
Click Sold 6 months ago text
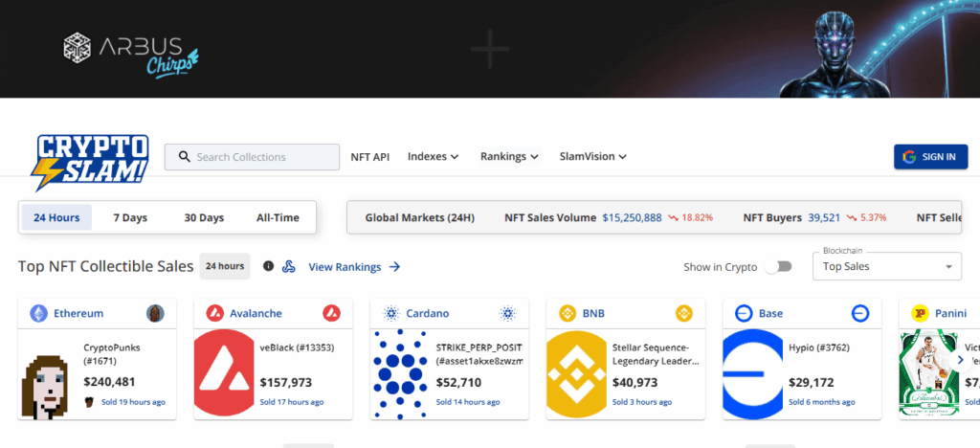(x=822, y=402)
